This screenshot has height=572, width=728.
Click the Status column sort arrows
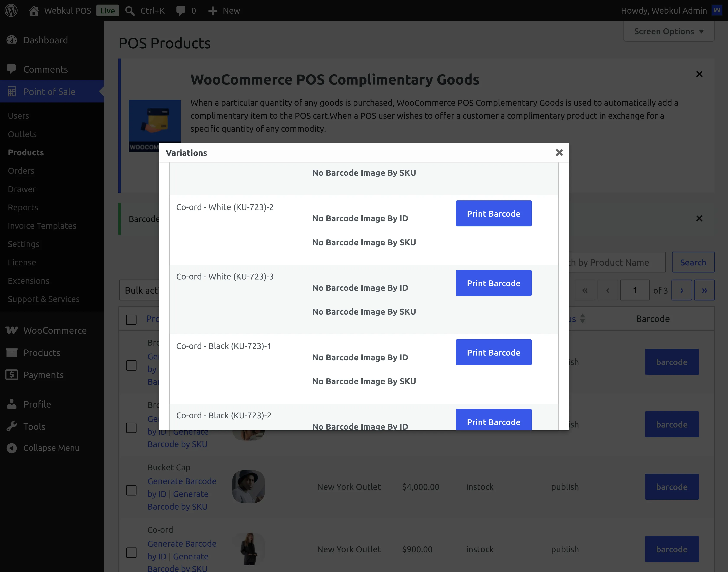coord(582,318)
